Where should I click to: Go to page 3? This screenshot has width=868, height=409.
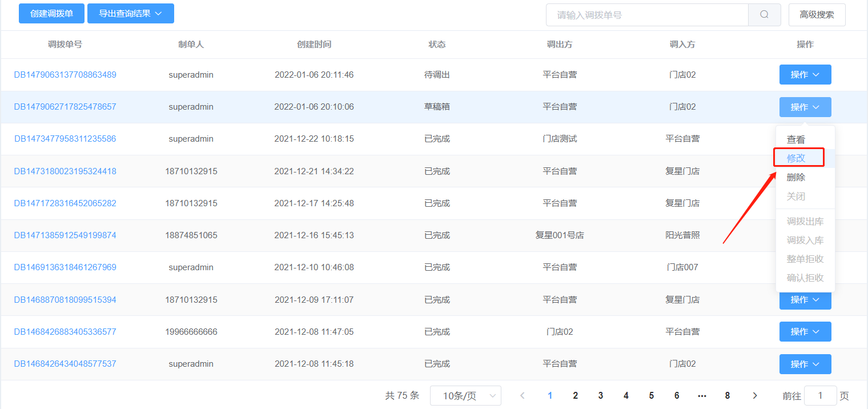(601, 396)
